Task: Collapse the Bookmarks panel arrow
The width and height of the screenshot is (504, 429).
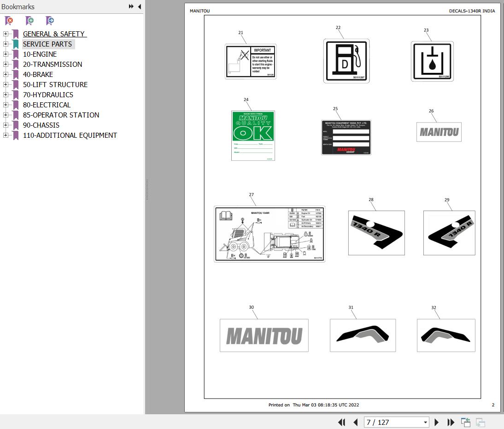Action: tap(140, 6)
